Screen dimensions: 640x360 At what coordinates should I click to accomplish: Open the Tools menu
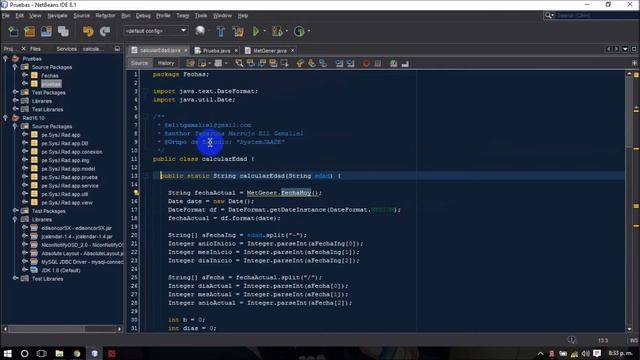pyautogui.click(x=200, y=16)
